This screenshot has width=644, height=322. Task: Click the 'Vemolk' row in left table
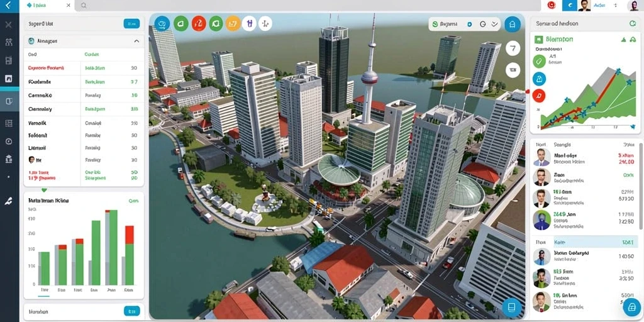pyautogui.click(x=84, y=123)
